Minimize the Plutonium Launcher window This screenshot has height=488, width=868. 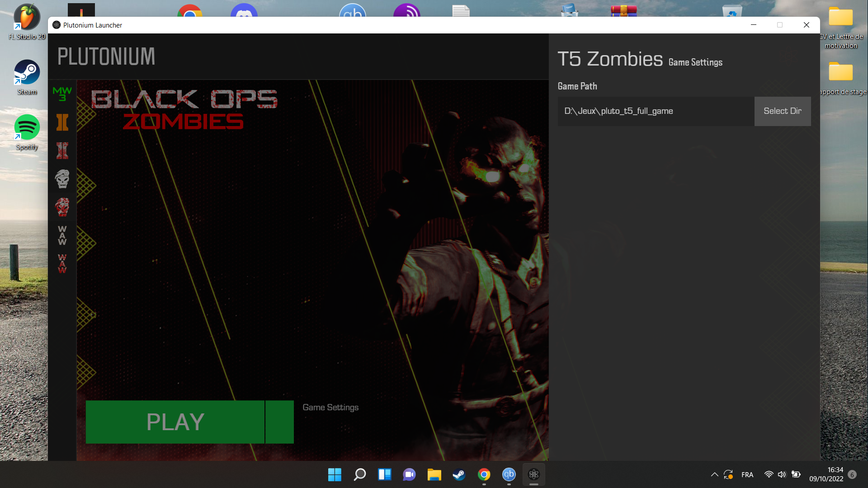pos(754,25)
